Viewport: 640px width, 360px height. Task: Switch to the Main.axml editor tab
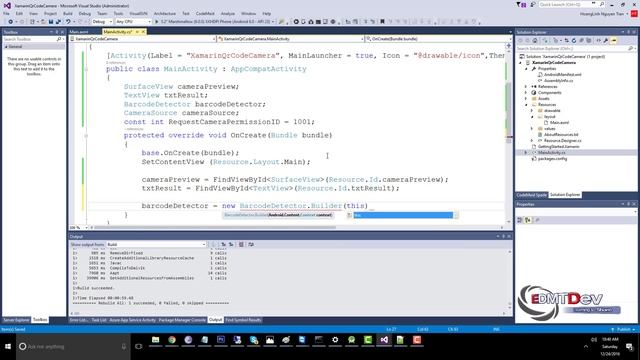(79, 32)
